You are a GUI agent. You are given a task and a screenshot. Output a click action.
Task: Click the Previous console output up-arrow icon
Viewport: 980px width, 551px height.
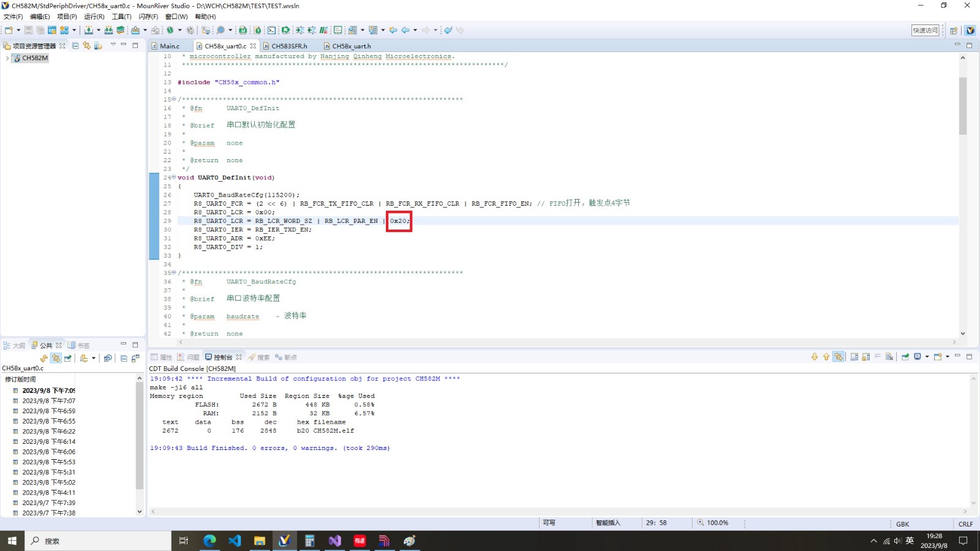pos(826,356)
